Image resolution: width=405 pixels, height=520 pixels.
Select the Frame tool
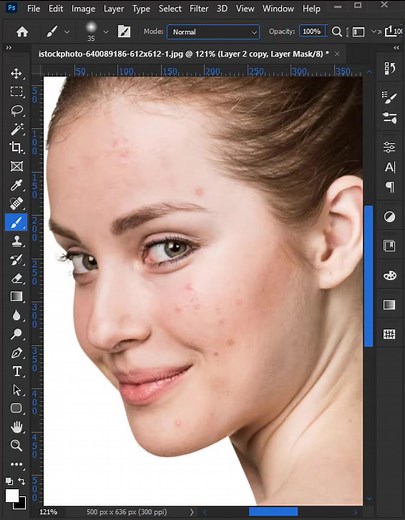(x=16, y=166)
